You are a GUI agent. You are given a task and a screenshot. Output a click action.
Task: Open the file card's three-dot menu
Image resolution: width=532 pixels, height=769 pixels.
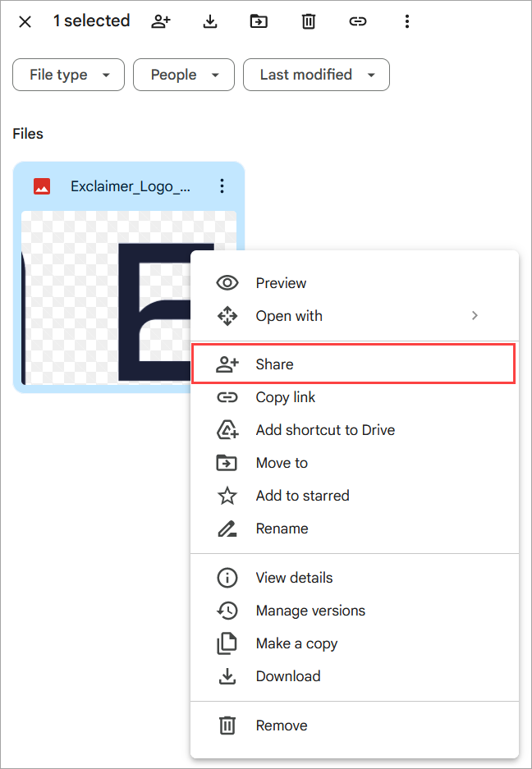click(x=222, y=186)
